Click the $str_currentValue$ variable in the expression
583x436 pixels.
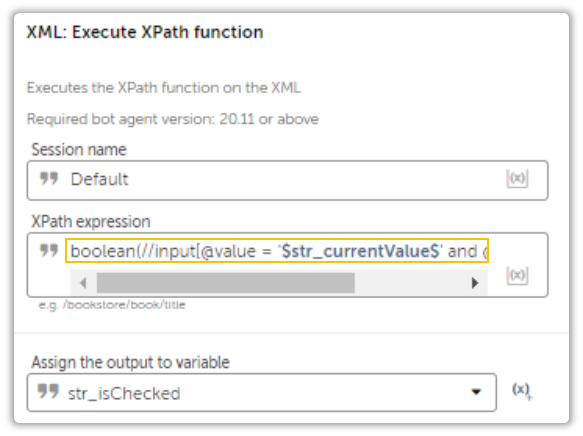point(360,251)
